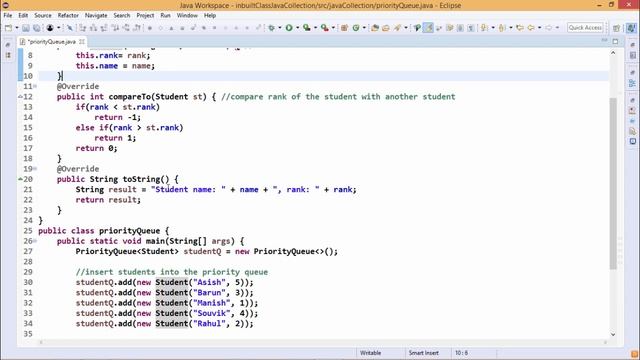Open the Search menu
The image size is (640, 360).
point(122,15)
